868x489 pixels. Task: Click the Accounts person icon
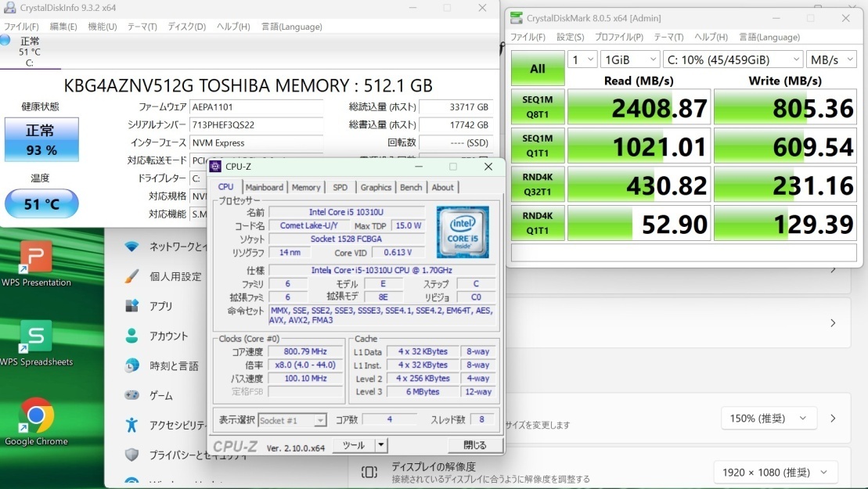click(131, 335)
